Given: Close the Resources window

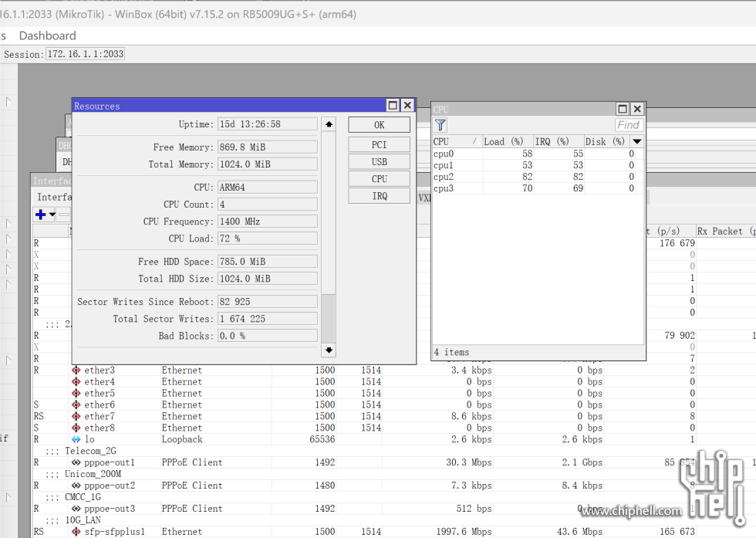Looking at the screenshot, I should 407,105.
